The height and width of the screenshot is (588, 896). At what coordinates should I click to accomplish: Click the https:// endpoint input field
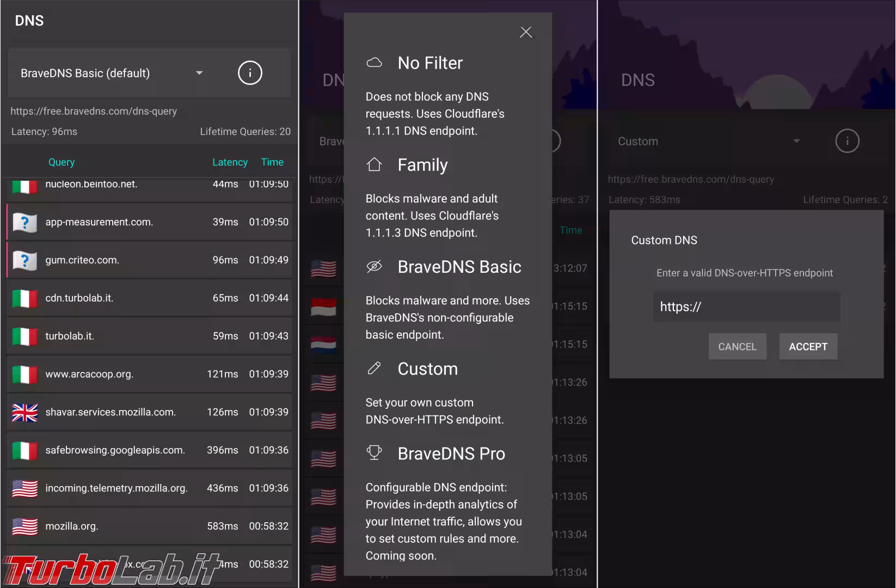[x=746, y=307]
